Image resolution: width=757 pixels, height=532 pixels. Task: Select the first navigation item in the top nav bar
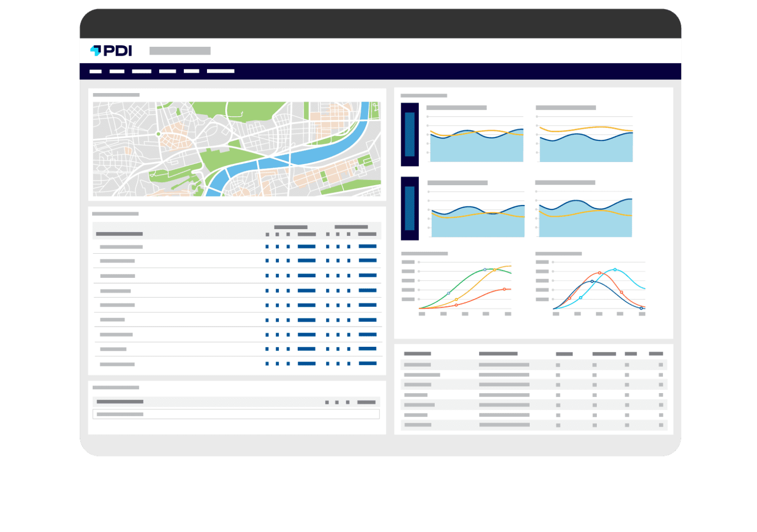click(x=95, y=71)
